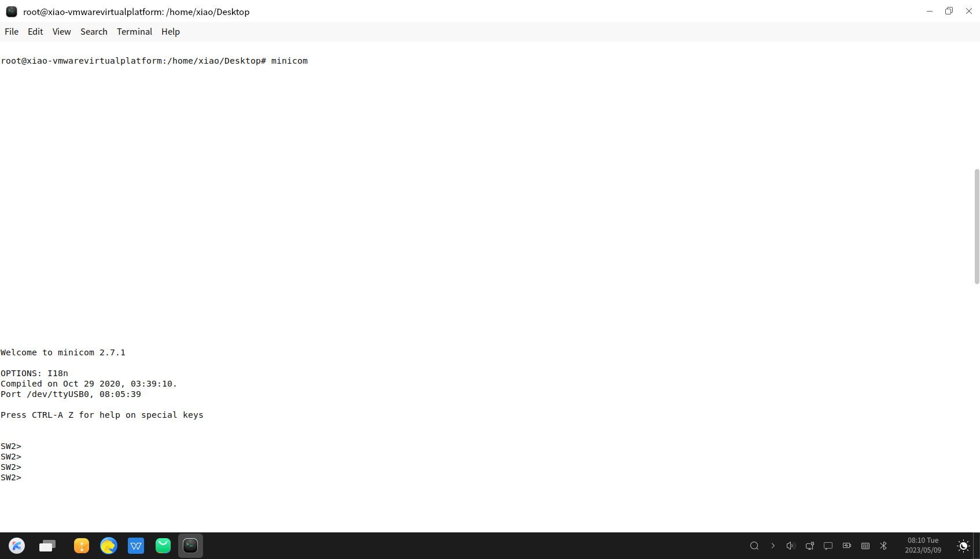Restore down the terminal window
The width and height of the screenshot is (980, 559).
(949, 11)
